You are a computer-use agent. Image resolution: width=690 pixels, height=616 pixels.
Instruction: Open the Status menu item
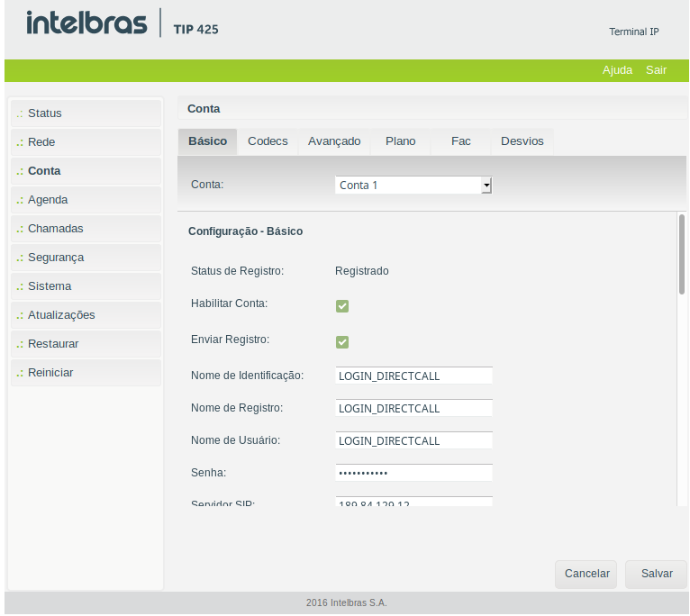[x=86, y=113]
